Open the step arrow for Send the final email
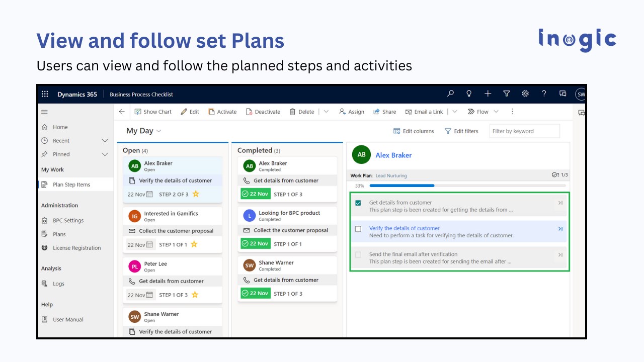 pyautogui.click(x=560, y=255)
